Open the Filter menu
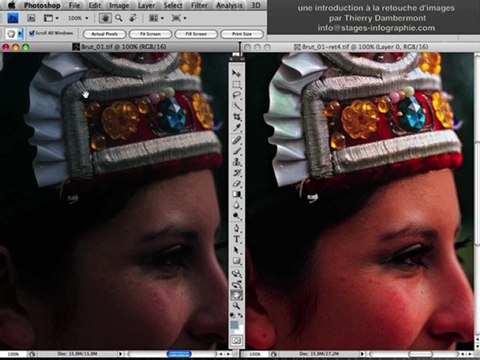Viewport: 480px width, 360px height. click(x=199, y=5)
